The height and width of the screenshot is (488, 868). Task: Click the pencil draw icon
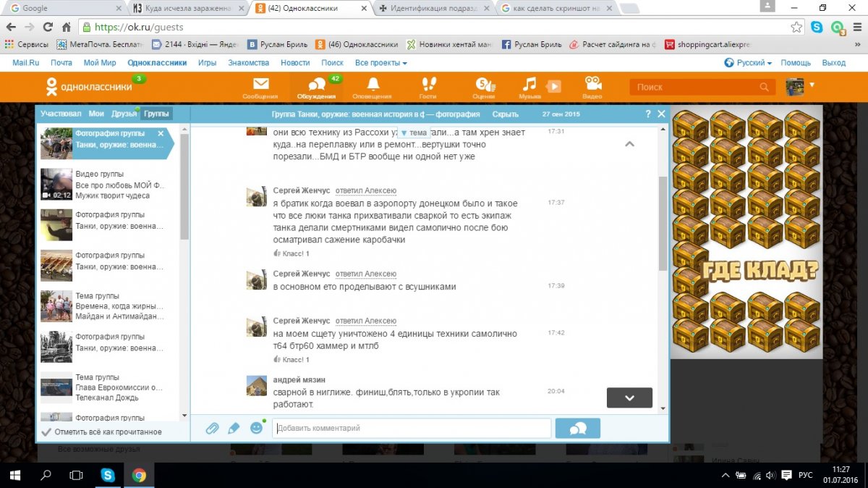[234, 428]
